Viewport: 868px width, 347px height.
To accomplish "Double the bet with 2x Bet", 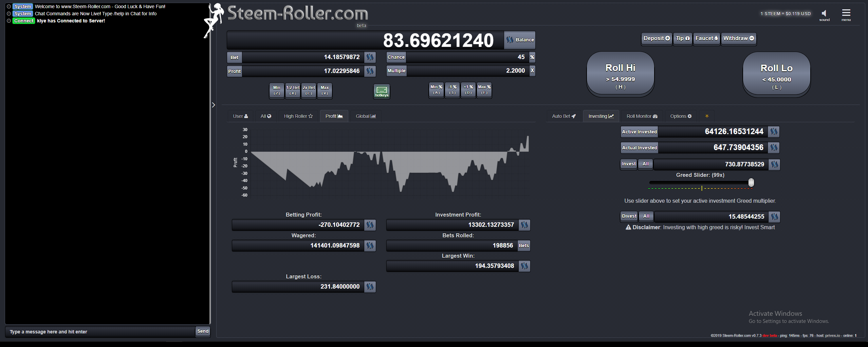I will [x=309, y=90].
